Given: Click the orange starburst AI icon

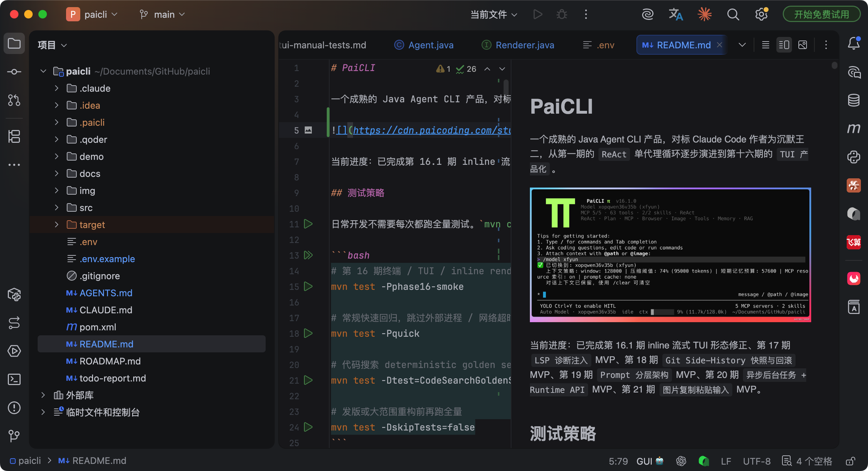Looking at the screenshot, I should pos(705,15).
